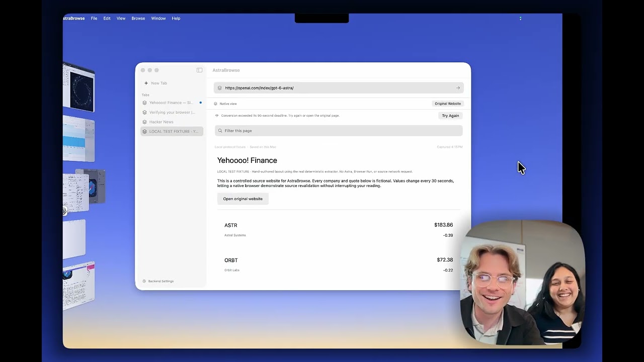Viewport: 644px width, 362px height.
Task: Click the plus icon for New Tab
Action: point(146,83)
